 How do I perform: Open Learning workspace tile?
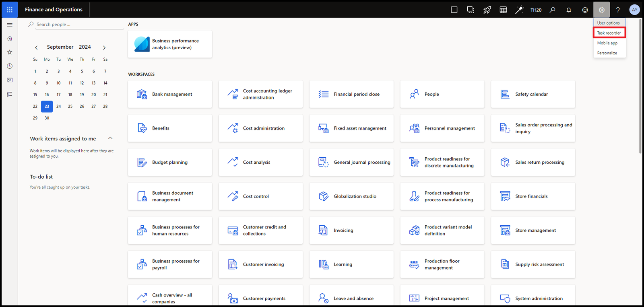click(x=351, y=264)
